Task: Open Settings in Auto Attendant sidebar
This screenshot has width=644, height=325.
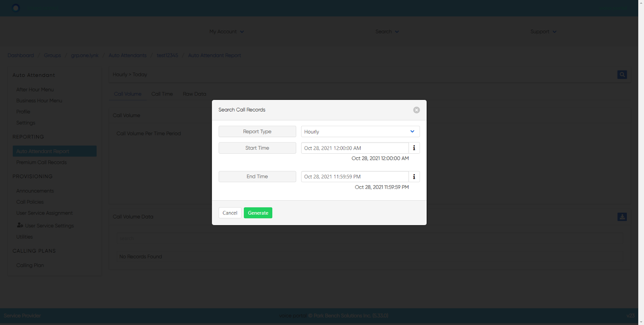Action: coord(26,123)
